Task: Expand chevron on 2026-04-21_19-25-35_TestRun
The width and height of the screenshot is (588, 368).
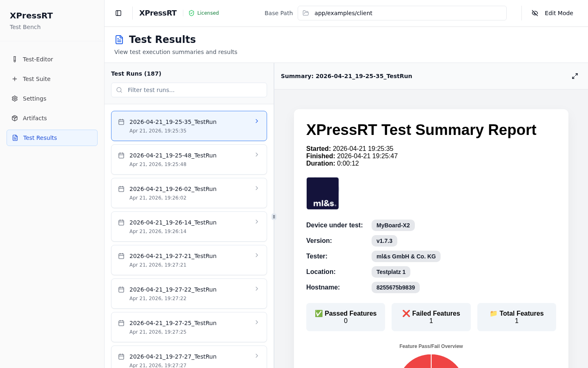Action: [x=257, y=121]
